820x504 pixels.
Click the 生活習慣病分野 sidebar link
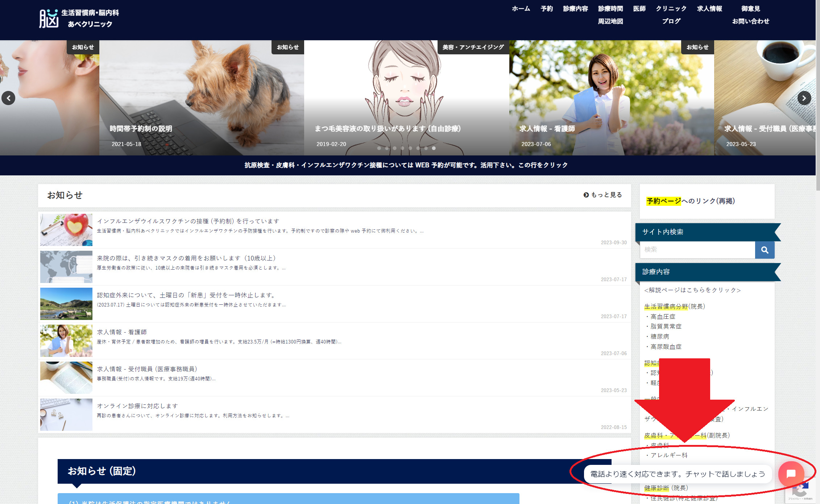tap(666, 307)
